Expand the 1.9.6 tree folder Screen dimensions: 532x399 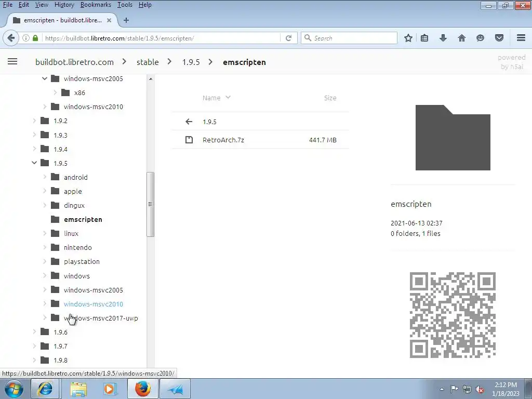pos(34,332)
